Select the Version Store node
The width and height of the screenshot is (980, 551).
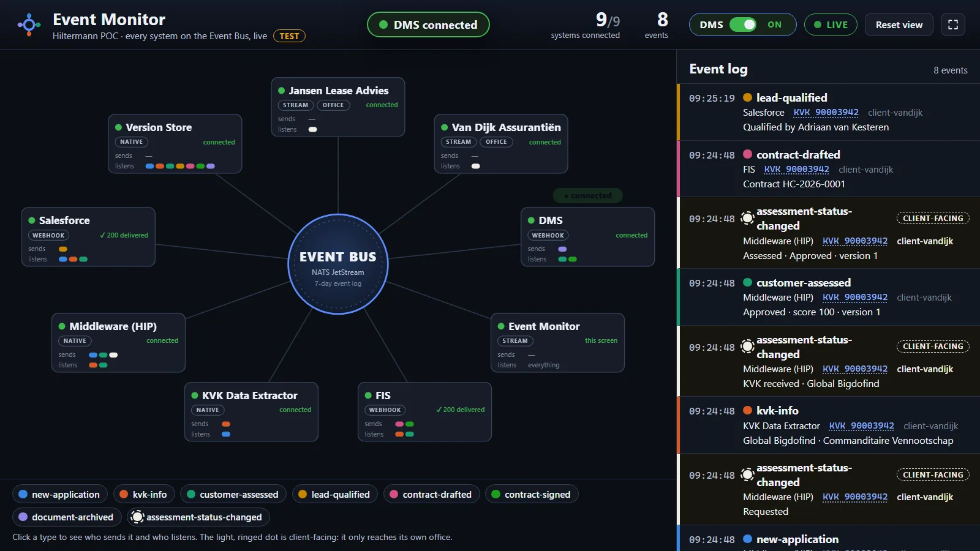pos(175,144)
